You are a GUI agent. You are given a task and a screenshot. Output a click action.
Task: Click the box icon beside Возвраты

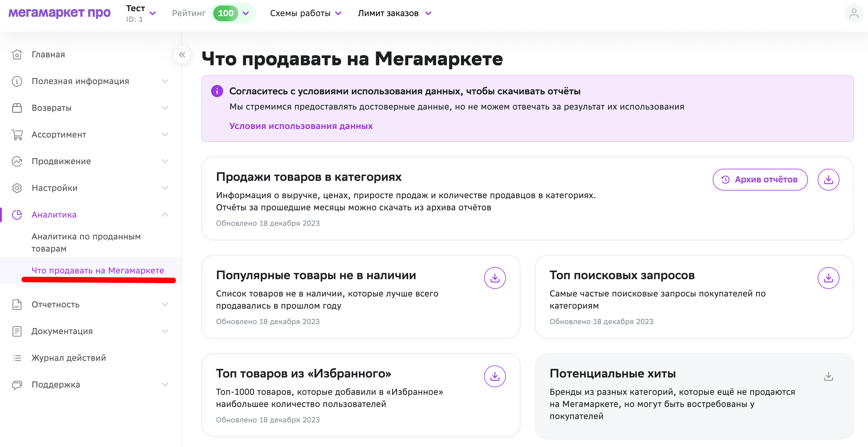(x=17, y=108)
